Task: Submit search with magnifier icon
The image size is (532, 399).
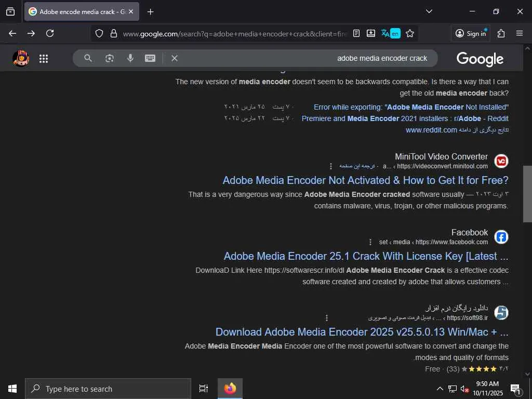Action: point(88,58)
